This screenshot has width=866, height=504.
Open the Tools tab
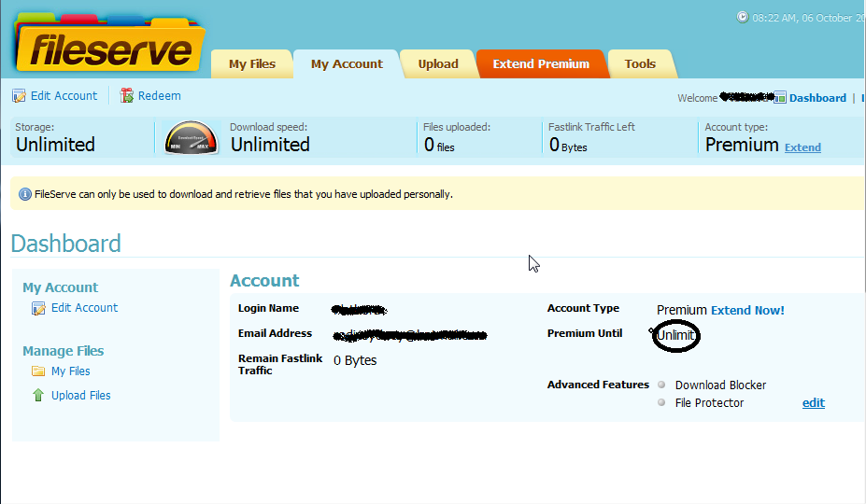[x=640, y=64]
